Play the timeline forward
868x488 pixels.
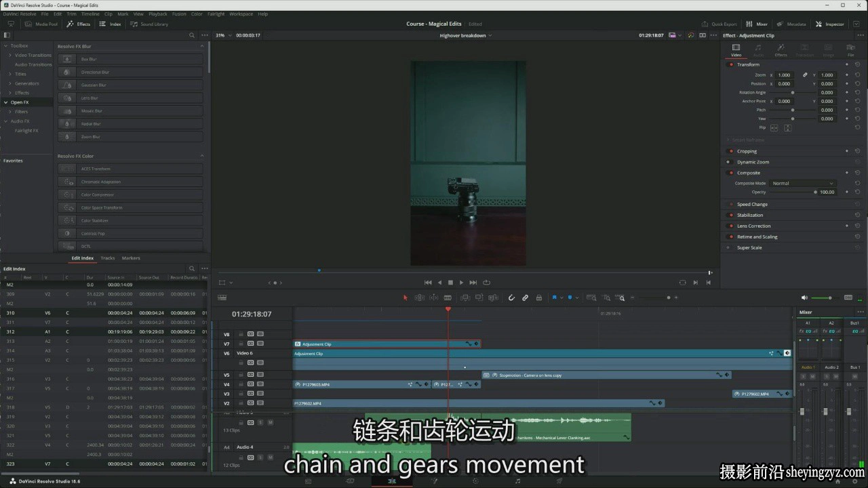point(461,282)
